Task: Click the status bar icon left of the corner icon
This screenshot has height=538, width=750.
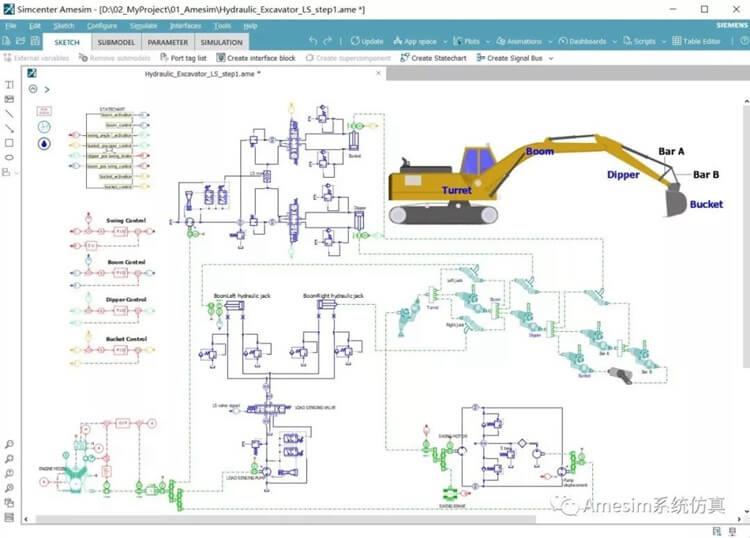Action: tap(717, 531)
